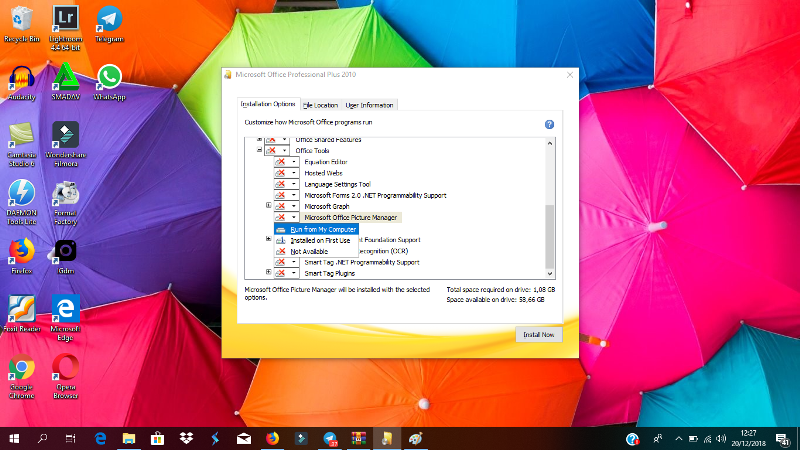Open the Format Factory desktop shortcut
800x450 pixels.
click(x=65, y=203)
